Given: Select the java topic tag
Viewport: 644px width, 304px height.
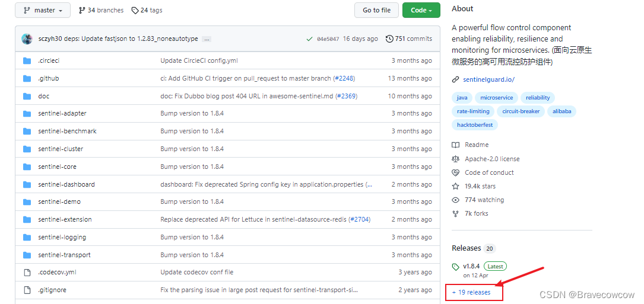Looking at the screenshot, I should point(462,98).
